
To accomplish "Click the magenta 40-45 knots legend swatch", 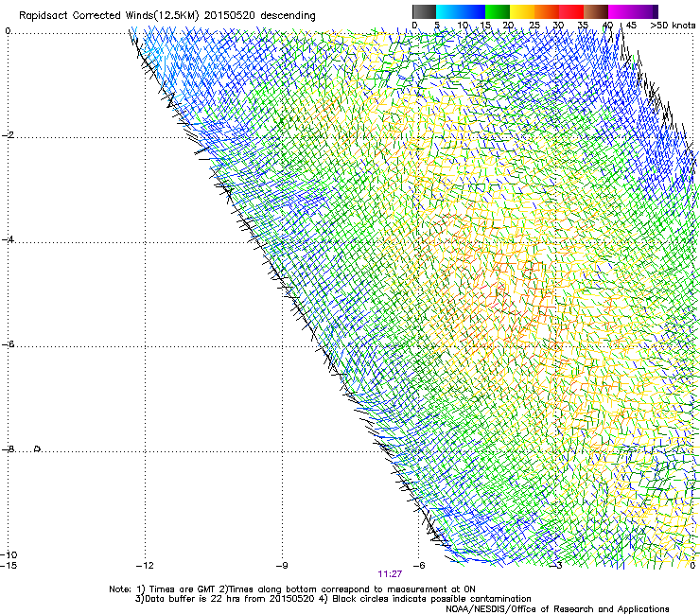I will click(x=621, y=11).
